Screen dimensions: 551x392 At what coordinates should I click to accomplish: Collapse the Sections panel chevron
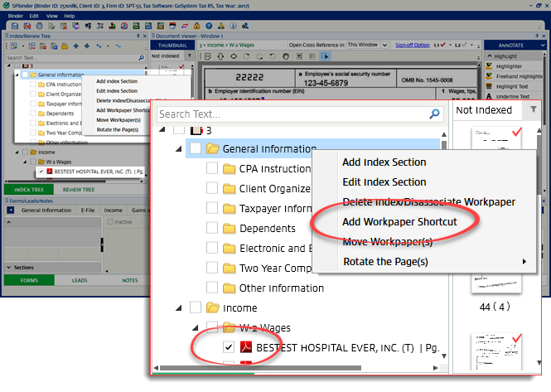tap(8, 268)
